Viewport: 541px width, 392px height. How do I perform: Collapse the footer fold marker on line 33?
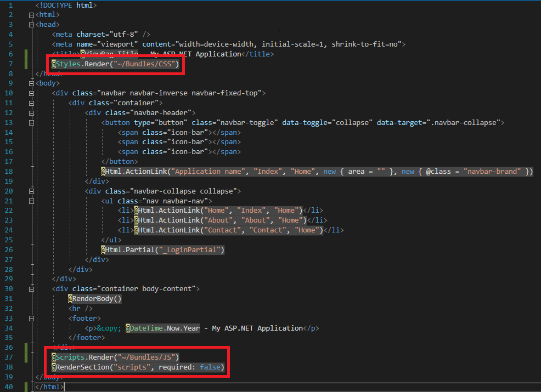(31, 317)
